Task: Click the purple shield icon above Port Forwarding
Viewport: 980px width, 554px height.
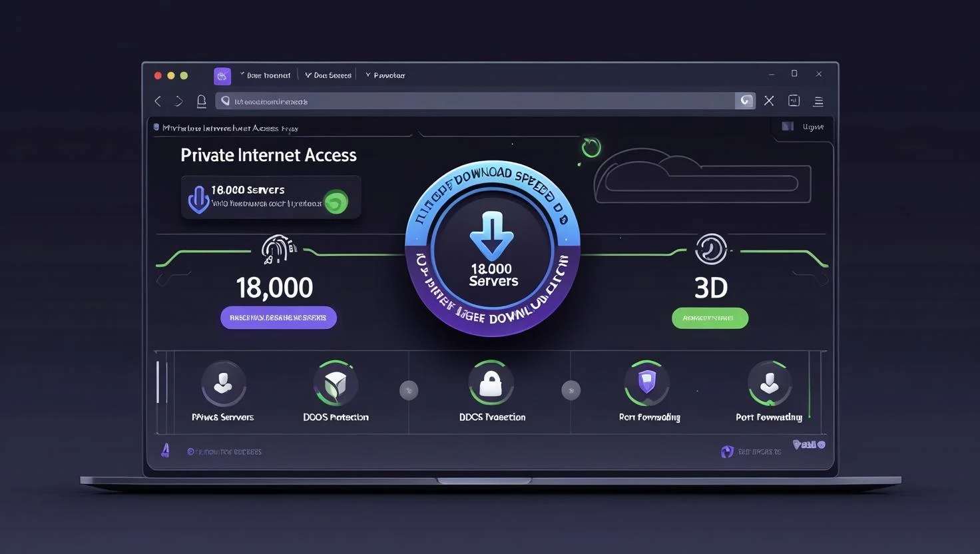Action: click(646, 383)
